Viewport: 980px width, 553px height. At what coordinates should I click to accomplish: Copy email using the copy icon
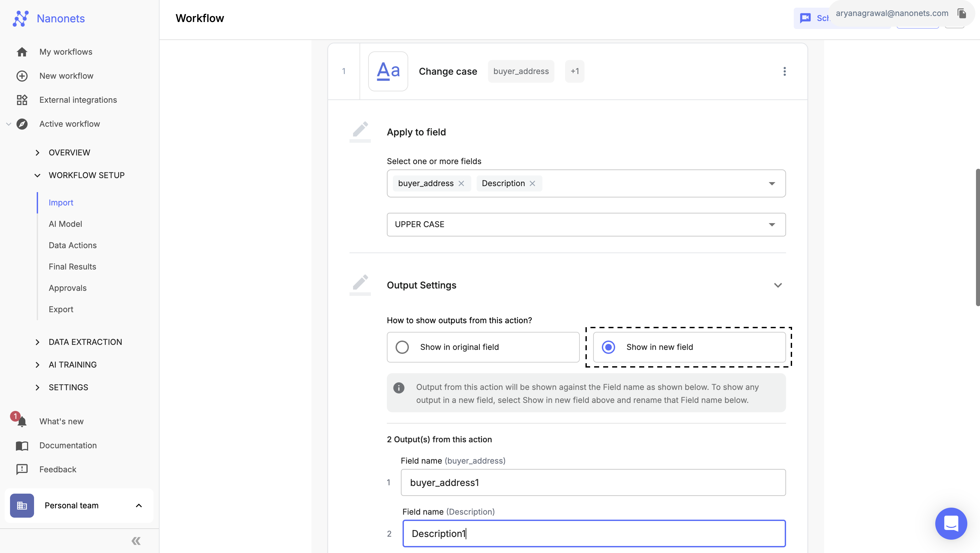[x=962, y=13]
